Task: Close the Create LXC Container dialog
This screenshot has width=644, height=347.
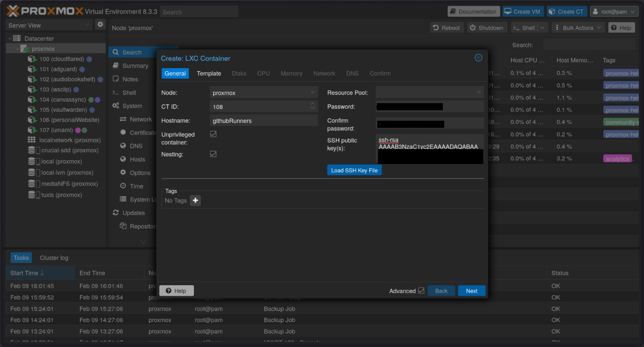Action: 478,58
